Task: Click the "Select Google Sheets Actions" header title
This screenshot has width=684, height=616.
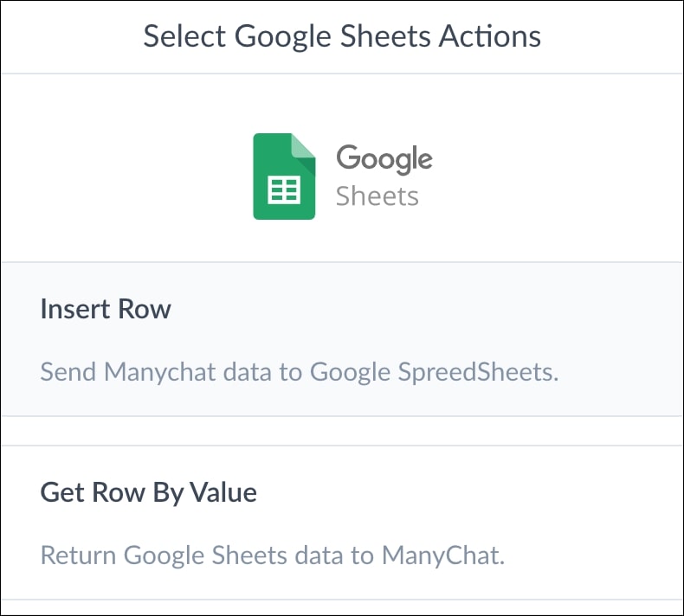Action: coord(342,36)
